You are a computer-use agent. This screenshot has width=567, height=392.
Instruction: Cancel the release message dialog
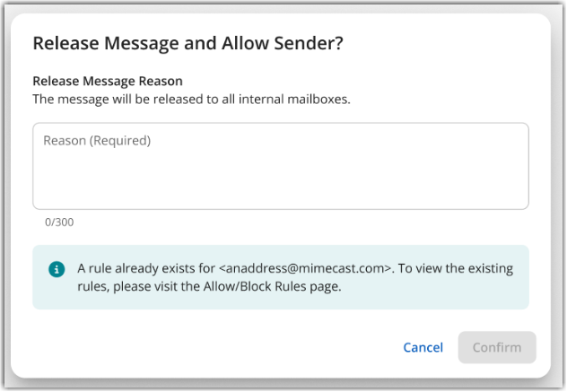point(423,347)
